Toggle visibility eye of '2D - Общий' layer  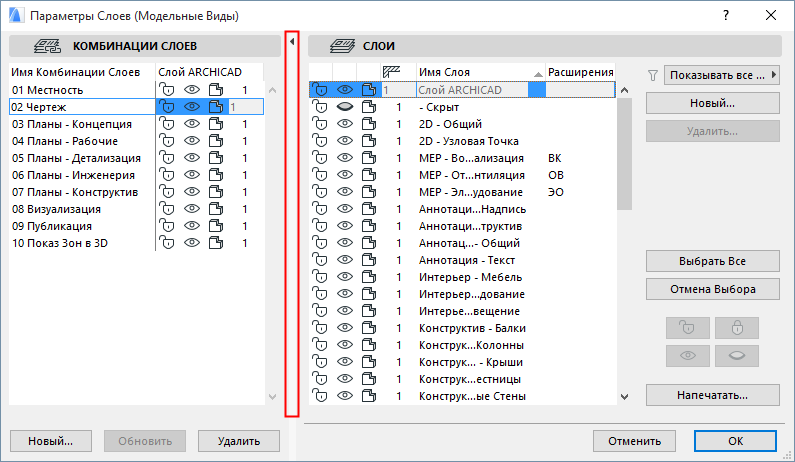pos(345,124)
